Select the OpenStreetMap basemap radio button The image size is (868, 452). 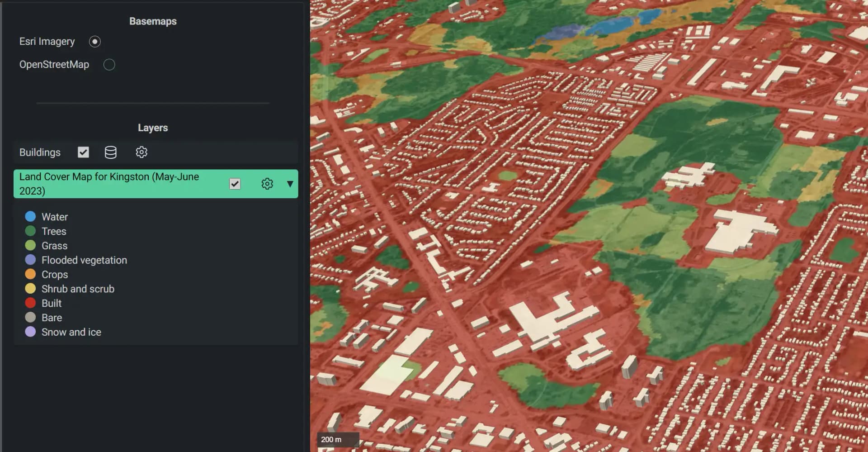point(109,65)
